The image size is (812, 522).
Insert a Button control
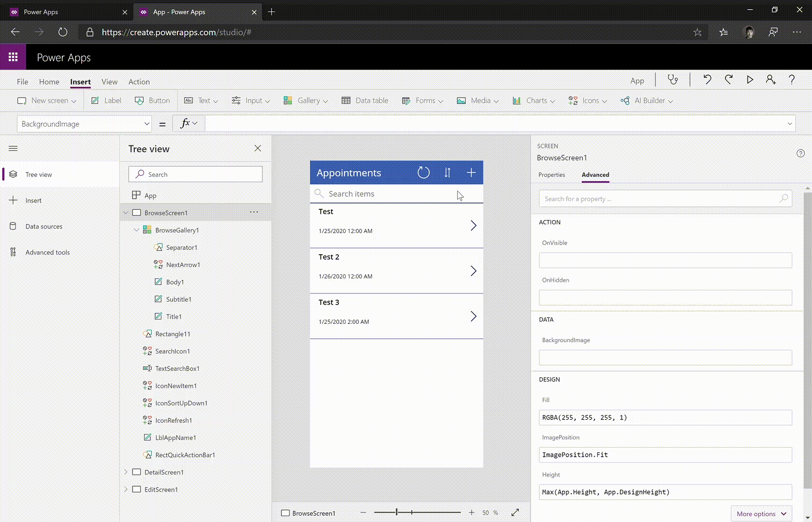coord(152,101)
